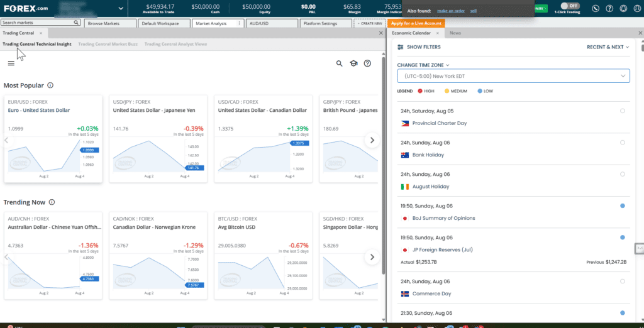
Task: Open the AUD/CNH chart card
Action: (x=53, y=255)
